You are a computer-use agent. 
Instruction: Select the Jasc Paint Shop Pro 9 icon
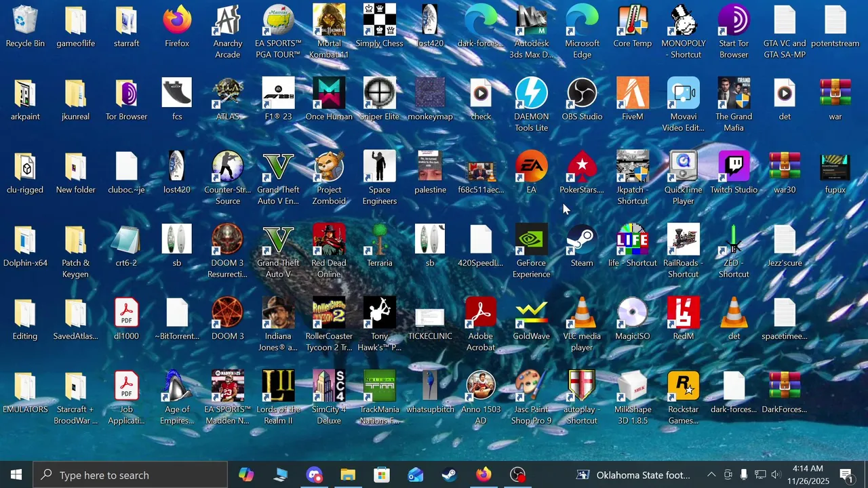[x=532, y=399]
